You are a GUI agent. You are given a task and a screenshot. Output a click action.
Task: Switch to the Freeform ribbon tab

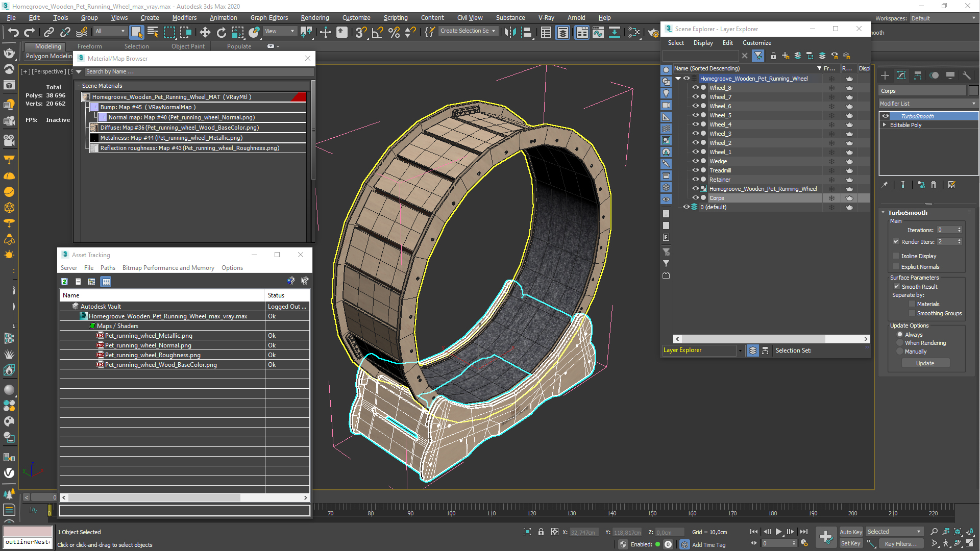(x=89, y=46)
